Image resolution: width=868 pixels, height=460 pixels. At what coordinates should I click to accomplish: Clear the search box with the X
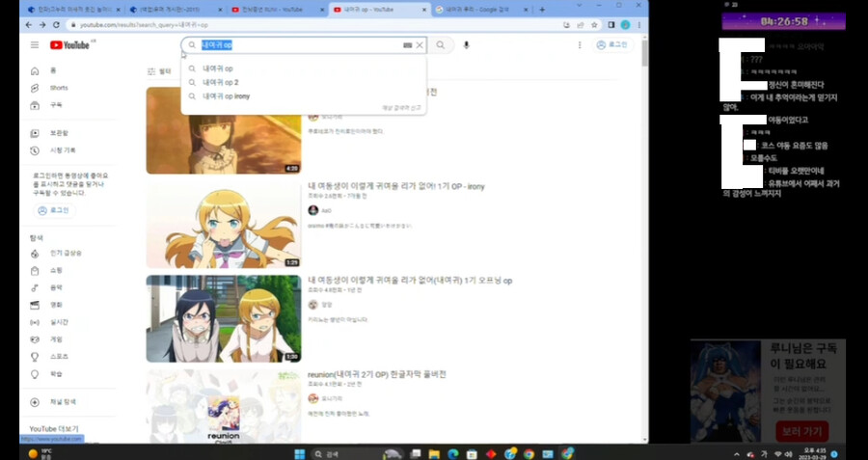[420, 45]
